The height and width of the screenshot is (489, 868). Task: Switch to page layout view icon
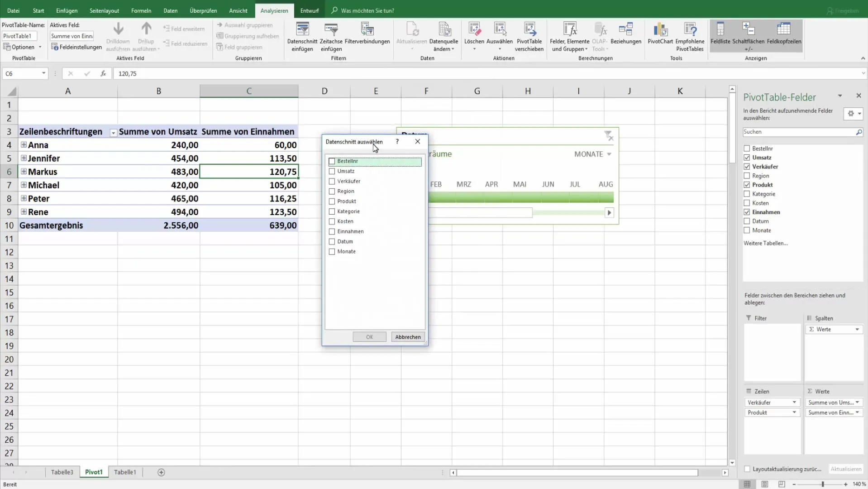tap(764, 484)
